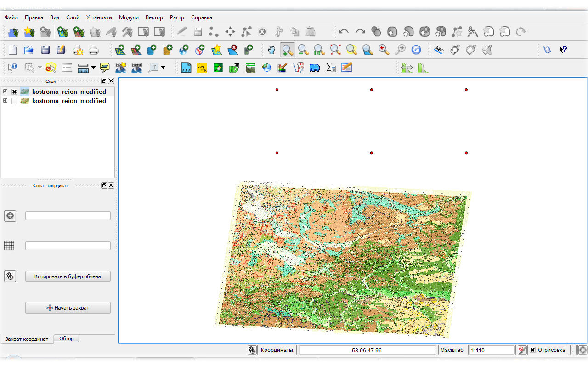Click the Zoom Full extent icon
Screen dimensions: 588x368
point(335,50)
